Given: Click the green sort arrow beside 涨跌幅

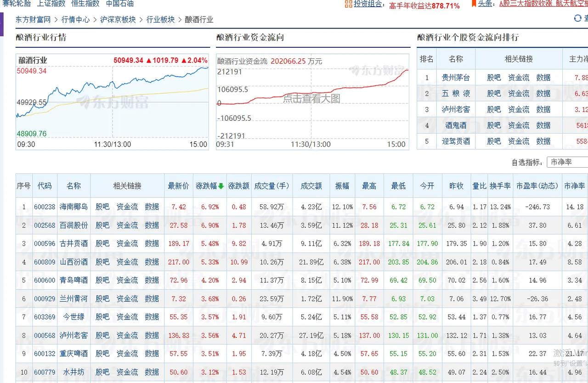Looking at the screenshot, I should (221, 186).
